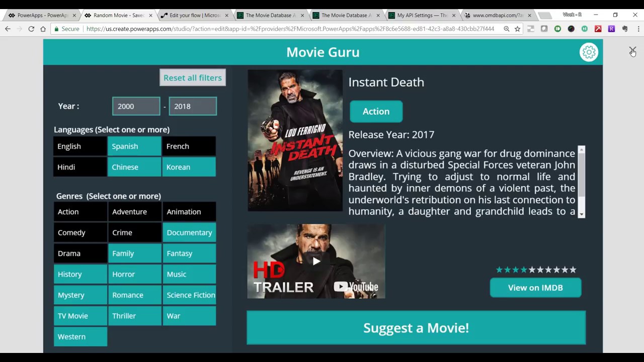Select the Crime genre tile

pos(134,233)
